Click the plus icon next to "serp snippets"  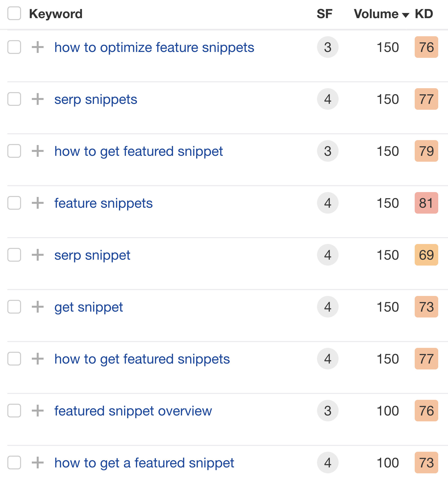(37, 99)
